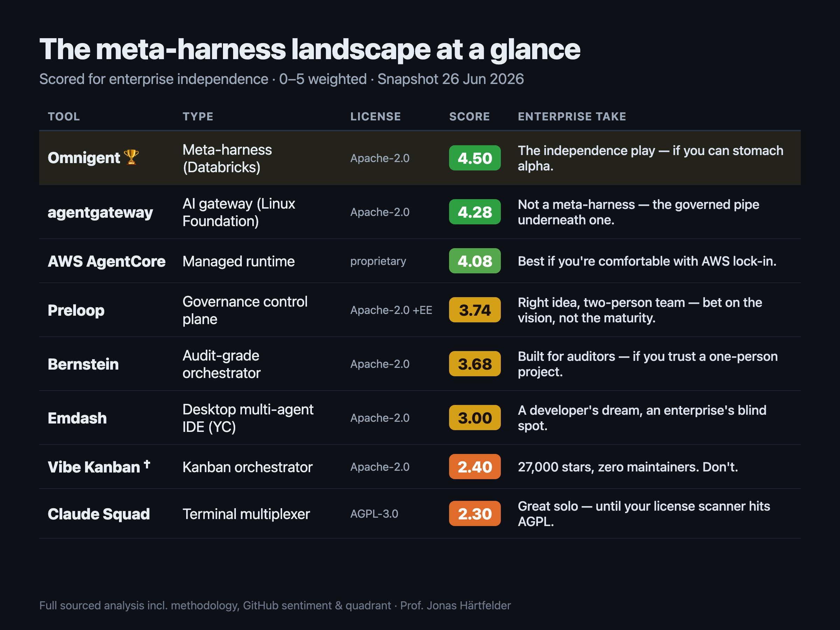Click the TOOL column header
This screenshot has width=840, height=630.
(64, 117)
